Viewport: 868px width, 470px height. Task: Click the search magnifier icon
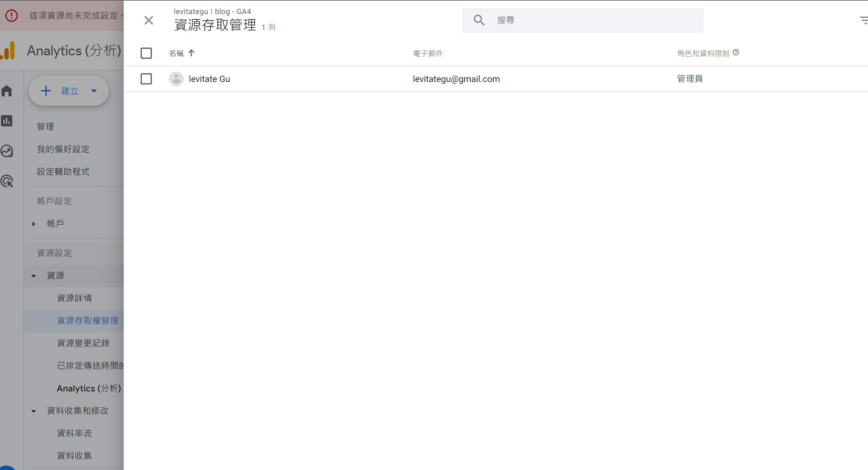[x=479, y=20]
